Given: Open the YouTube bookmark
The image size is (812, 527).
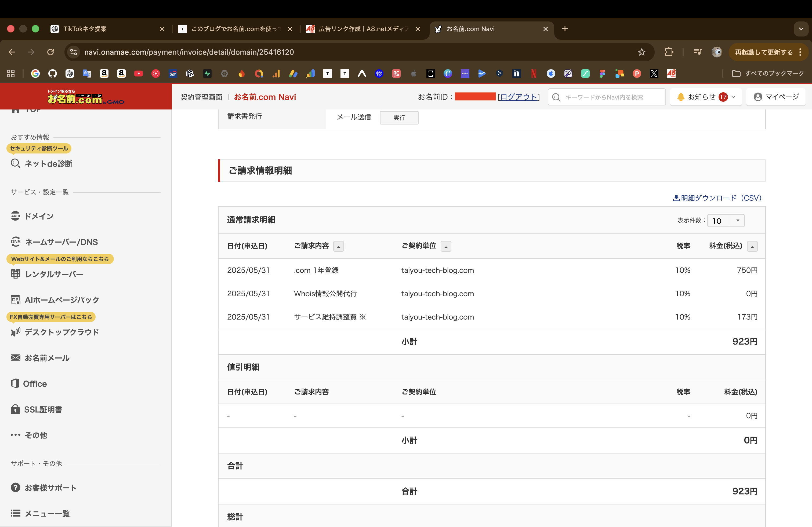Looking at the screenshot, I should [x=139, y=73].
